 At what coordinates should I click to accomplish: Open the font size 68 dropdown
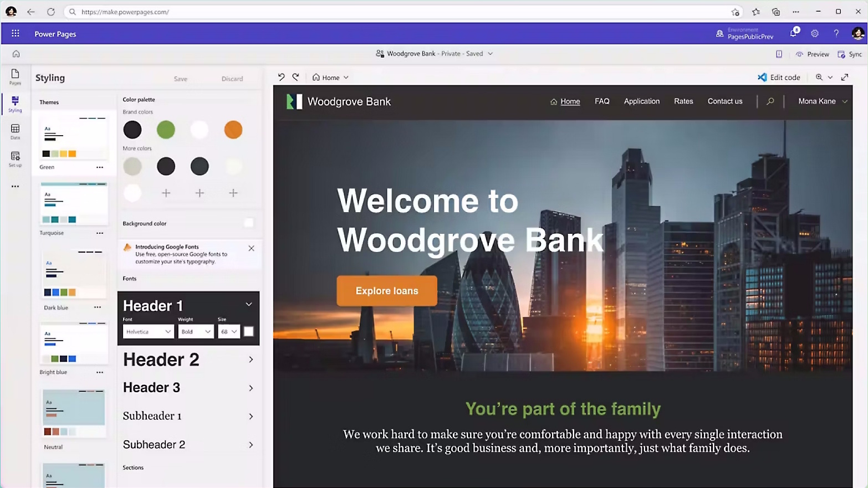click(228, 331)
